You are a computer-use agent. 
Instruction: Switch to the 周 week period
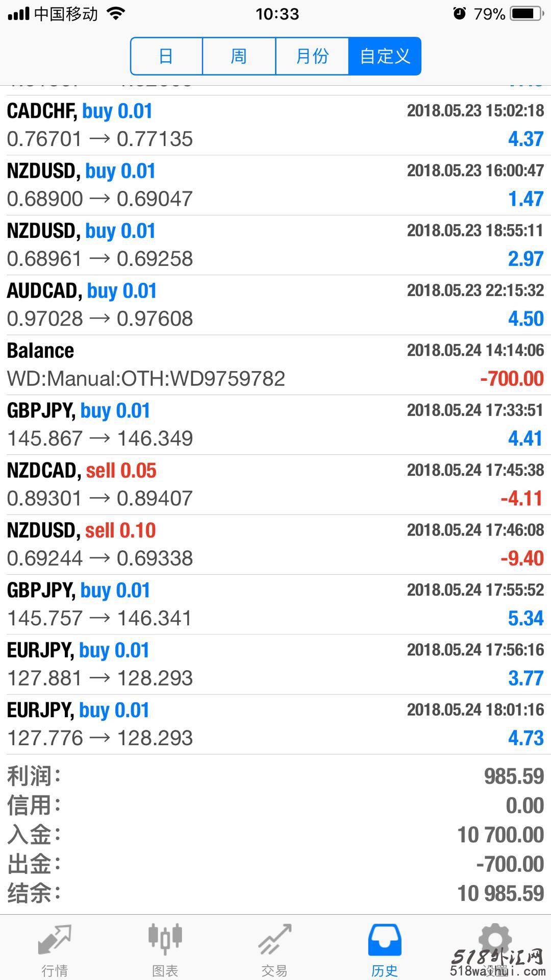click(239, 56)
